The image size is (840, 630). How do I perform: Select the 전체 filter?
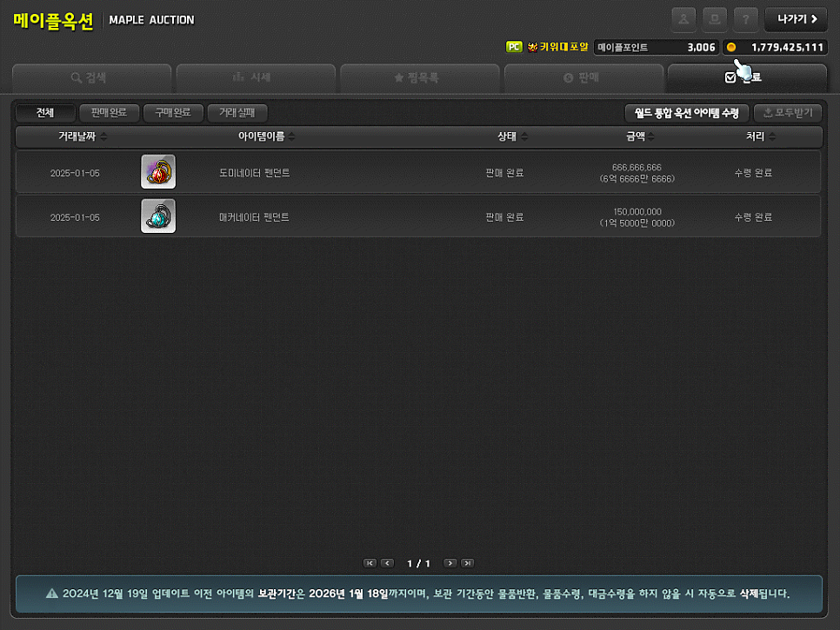(x=45, y=113)
